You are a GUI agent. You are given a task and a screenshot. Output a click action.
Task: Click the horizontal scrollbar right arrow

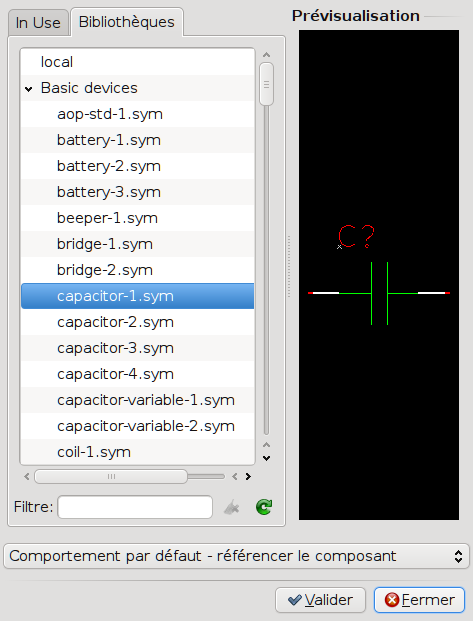pos(248,476)
